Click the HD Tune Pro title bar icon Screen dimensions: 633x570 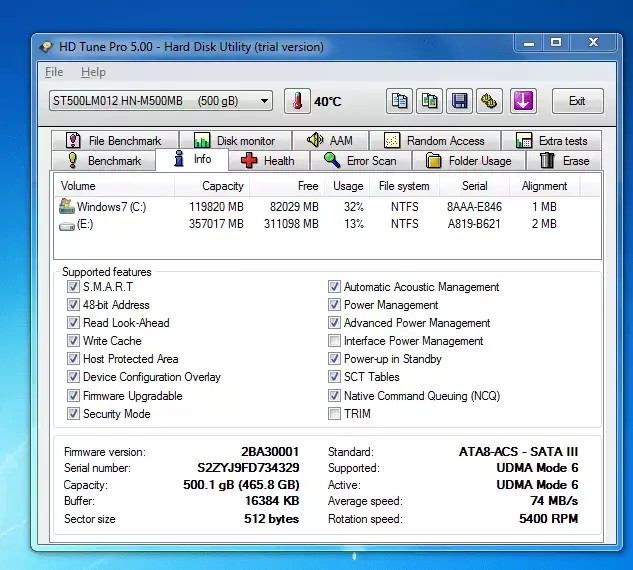coord(46,47)
